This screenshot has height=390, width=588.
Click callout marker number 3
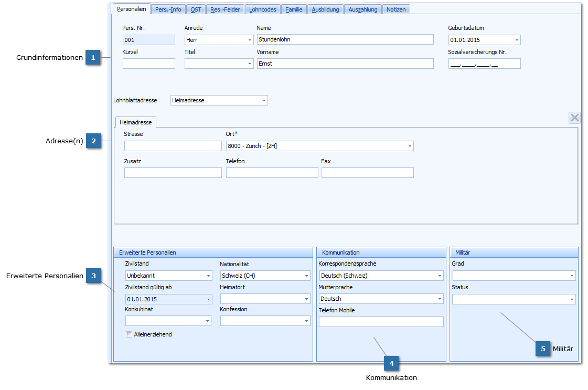[93, 276]
